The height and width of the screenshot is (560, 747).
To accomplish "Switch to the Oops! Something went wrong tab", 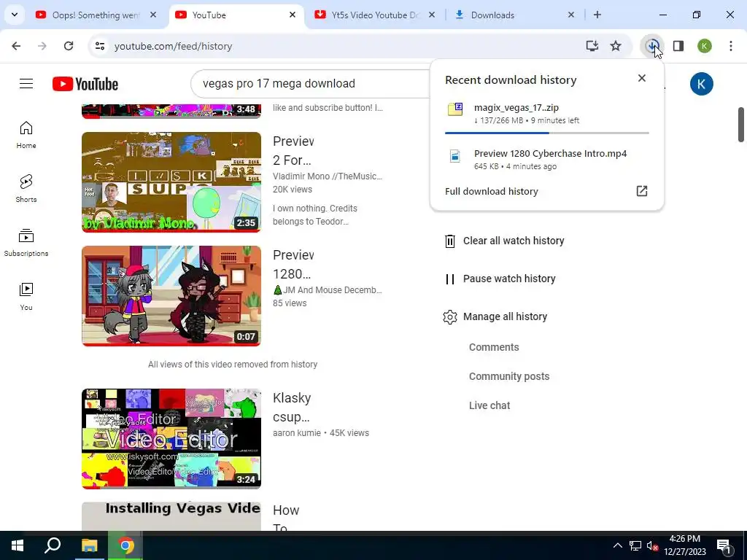I will (x=96, y=15).
